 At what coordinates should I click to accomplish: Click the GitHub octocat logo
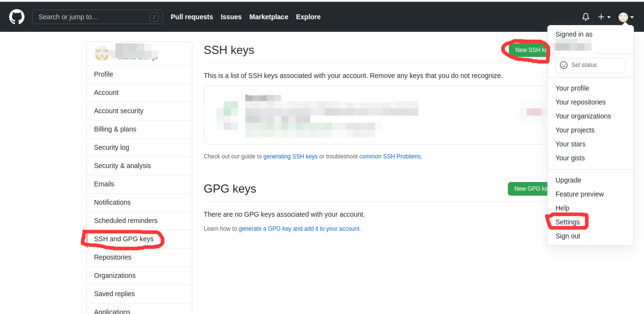(17, 16)
